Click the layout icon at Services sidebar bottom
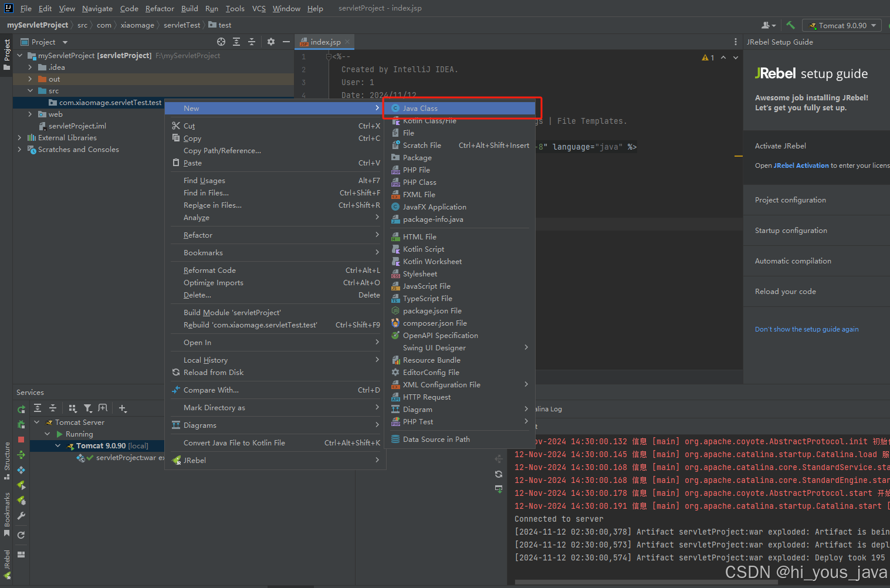The height and width of the screenshot is (588, 890). [21, 554]
